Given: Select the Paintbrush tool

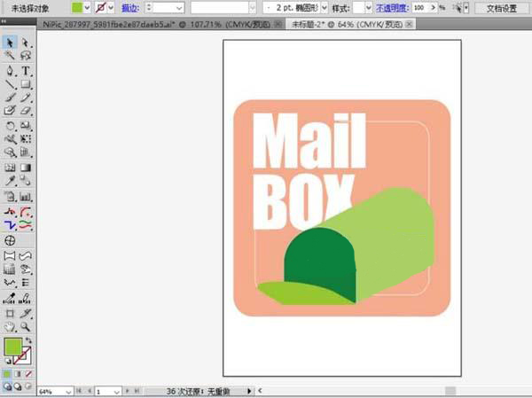Looking at the screenshot, I should (x=10, y=98).
